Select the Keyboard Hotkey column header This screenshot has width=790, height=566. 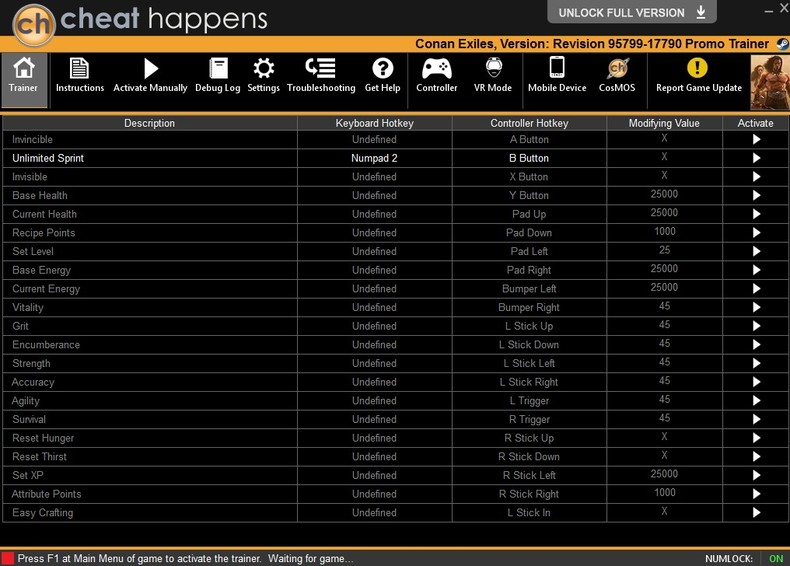[x=374, y=123]
